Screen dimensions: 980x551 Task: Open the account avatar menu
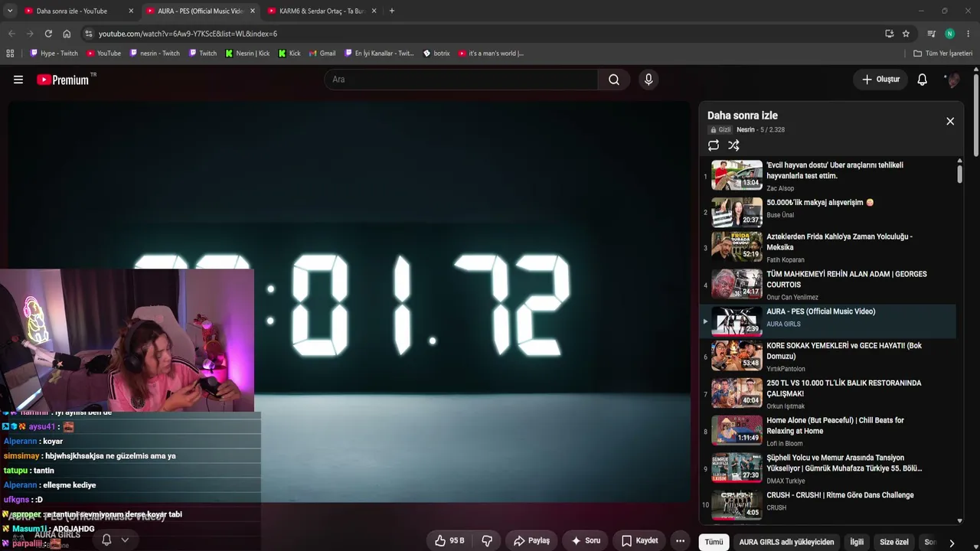pos(952,80)
